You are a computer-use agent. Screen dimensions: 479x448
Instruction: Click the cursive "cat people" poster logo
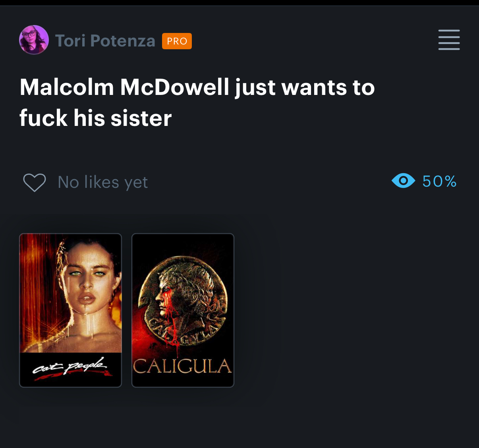tap(70, 368)
